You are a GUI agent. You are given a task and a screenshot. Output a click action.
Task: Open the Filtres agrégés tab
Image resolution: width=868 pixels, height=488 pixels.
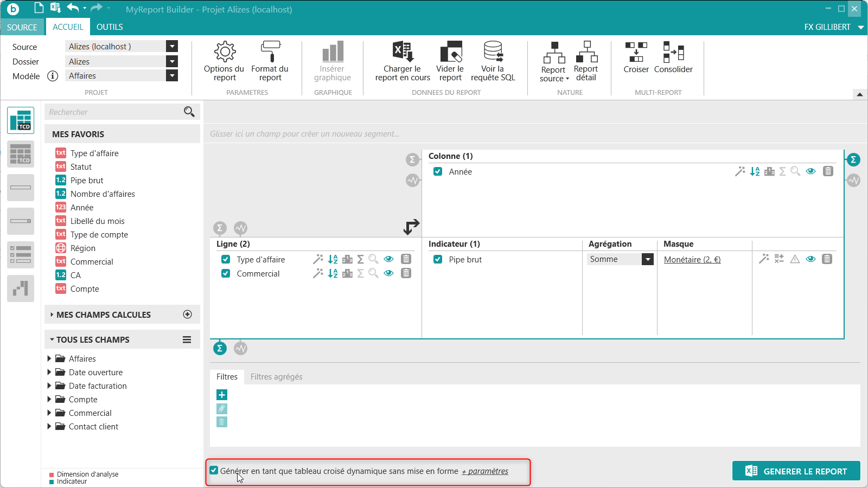point(276,377)
